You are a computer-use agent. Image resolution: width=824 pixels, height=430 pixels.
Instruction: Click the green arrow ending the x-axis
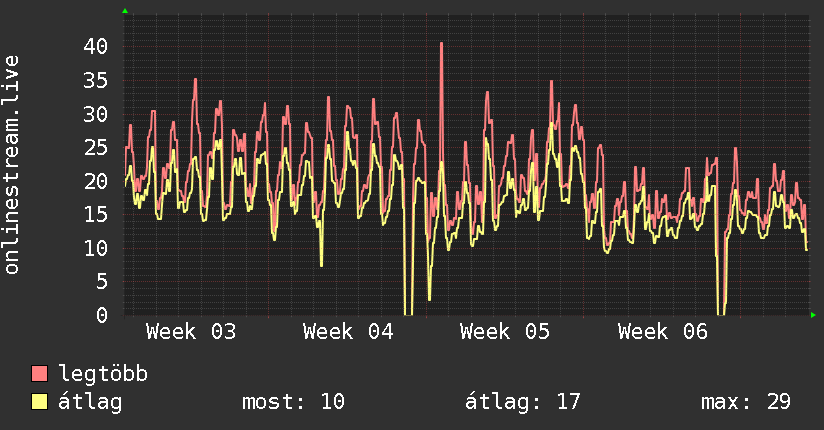(x=813, y=315)
